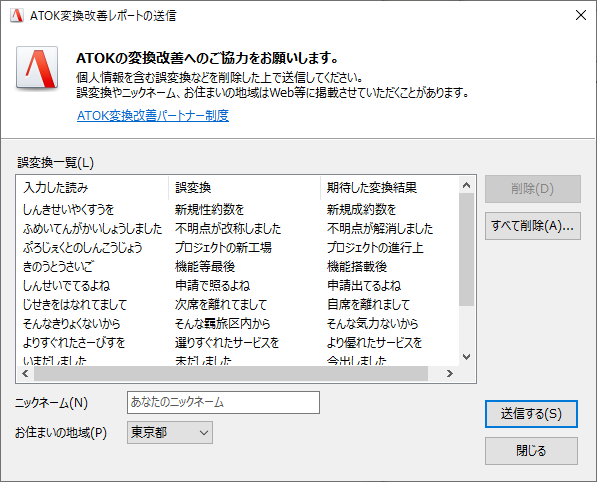Click the 入力した読み column header
This screenshot has height=482, width=597.
[93, 187]
